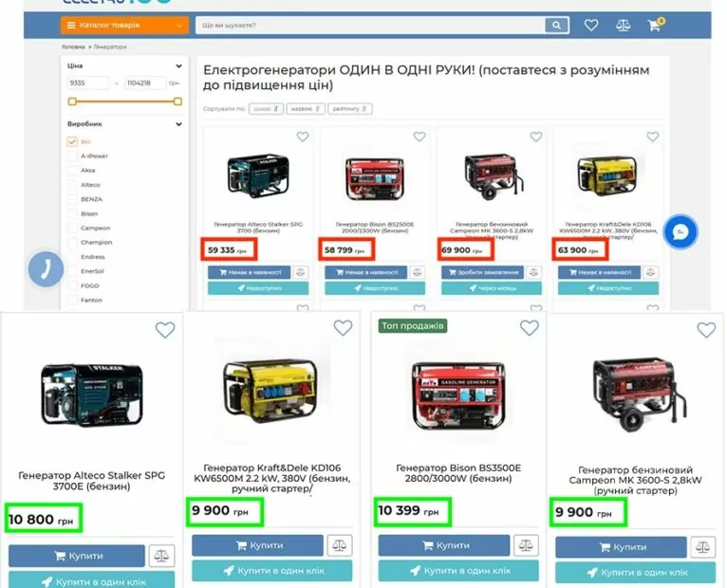Adjust the maximum price slider handle

coord(177,101)
